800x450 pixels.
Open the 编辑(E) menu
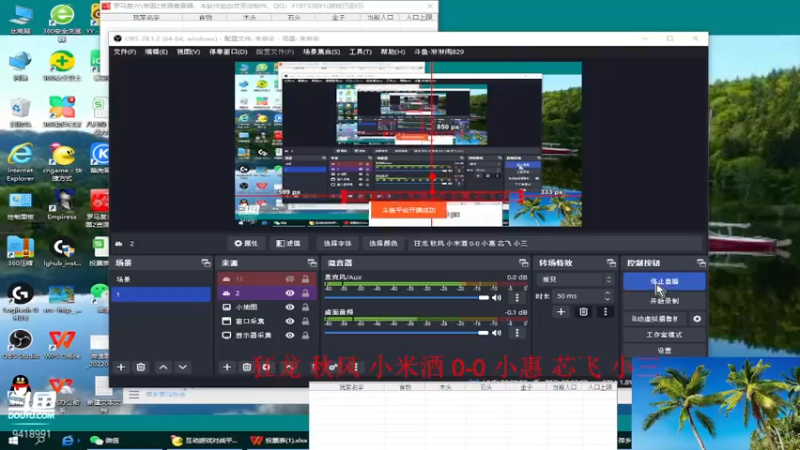pos(156,52)
